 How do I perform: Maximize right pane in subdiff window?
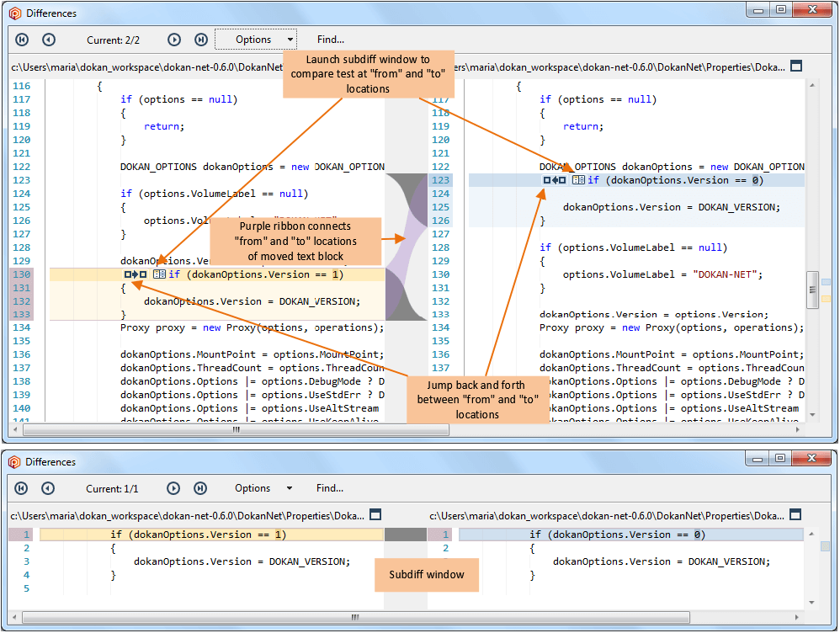click(x=795, y=514)
